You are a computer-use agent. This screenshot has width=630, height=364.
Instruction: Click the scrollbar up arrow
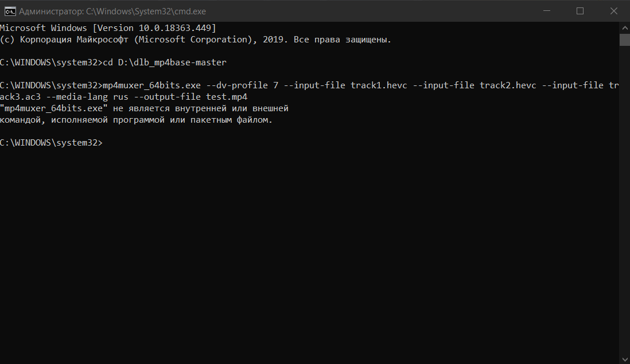tap(624, 28)
